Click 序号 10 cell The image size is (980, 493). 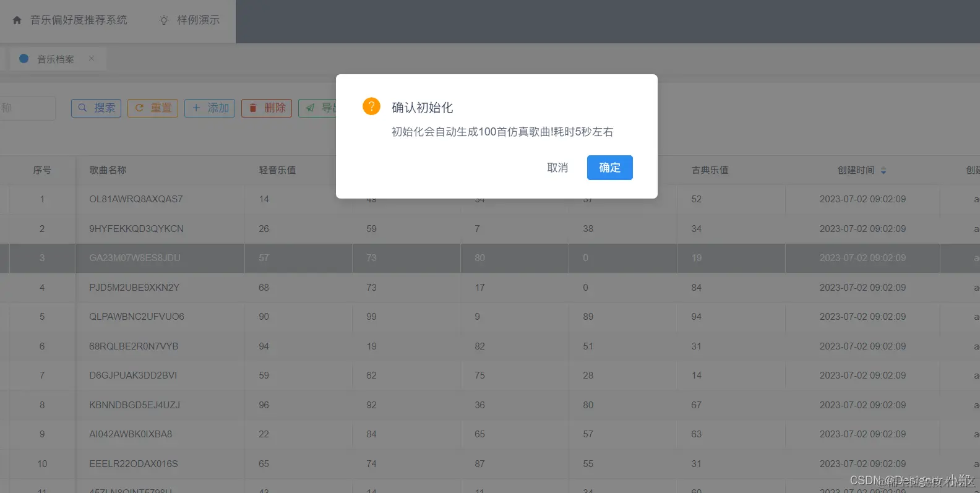click(42, 464)
